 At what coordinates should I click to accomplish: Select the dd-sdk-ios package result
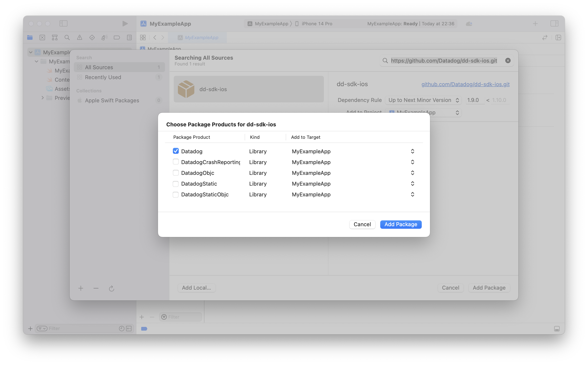pos(249,89)
